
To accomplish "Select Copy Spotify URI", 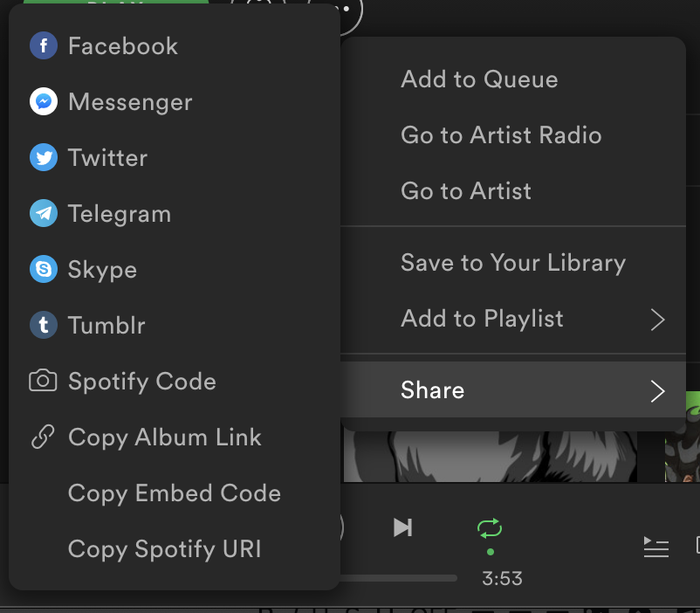I will [x=164, y=549].
